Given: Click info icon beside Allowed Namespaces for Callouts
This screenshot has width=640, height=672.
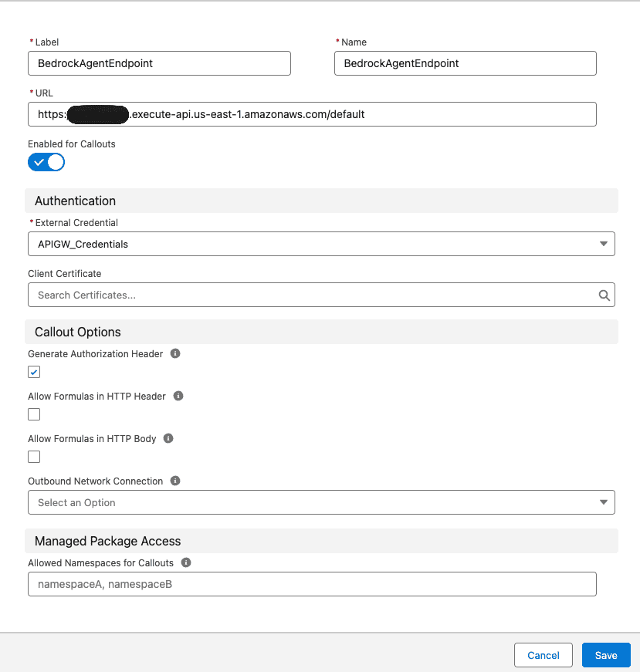Looking at the screenshot, I should coord(186,563).
